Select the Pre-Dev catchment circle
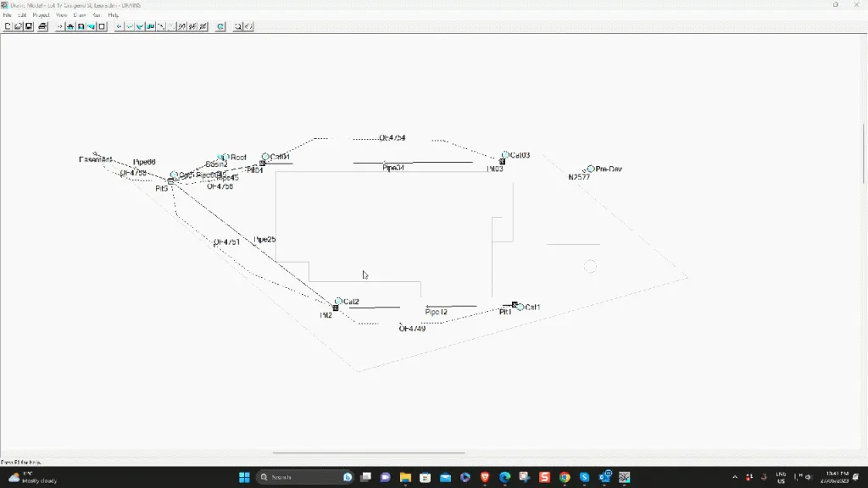Screen dimensions: 868x488 (x=591, y=169)
